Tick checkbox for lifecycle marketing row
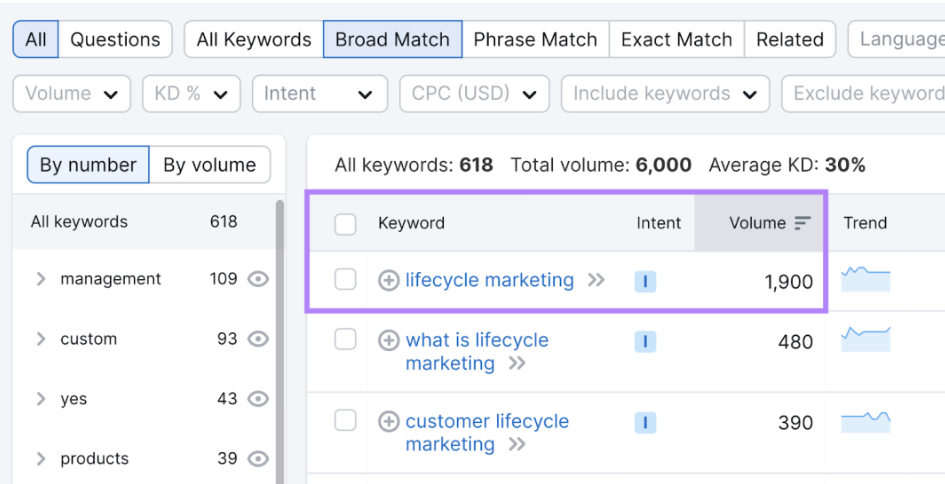Viewport: 945px width, 484px height. (345, 280)
